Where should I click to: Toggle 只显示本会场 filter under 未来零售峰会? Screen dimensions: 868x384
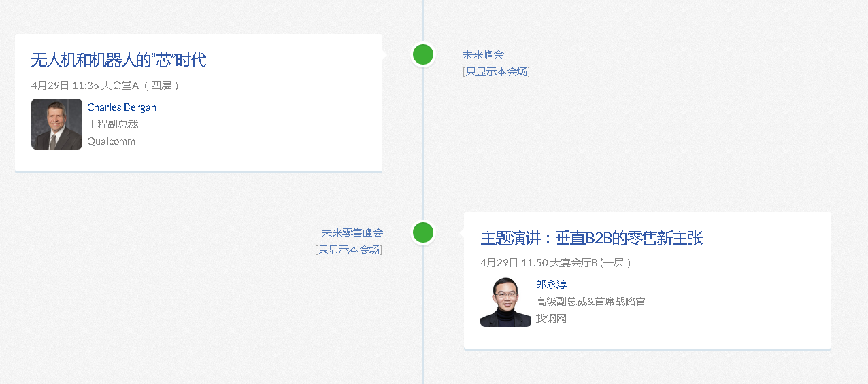[x=348, y=249]
